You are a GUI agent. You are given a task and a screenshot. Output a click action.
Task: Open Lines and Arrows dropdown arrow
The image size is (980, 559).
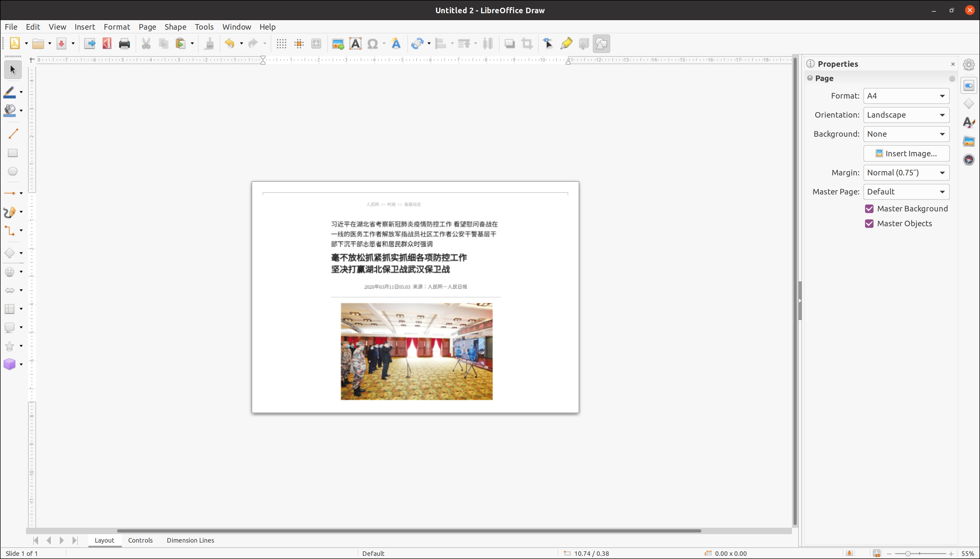21,193
